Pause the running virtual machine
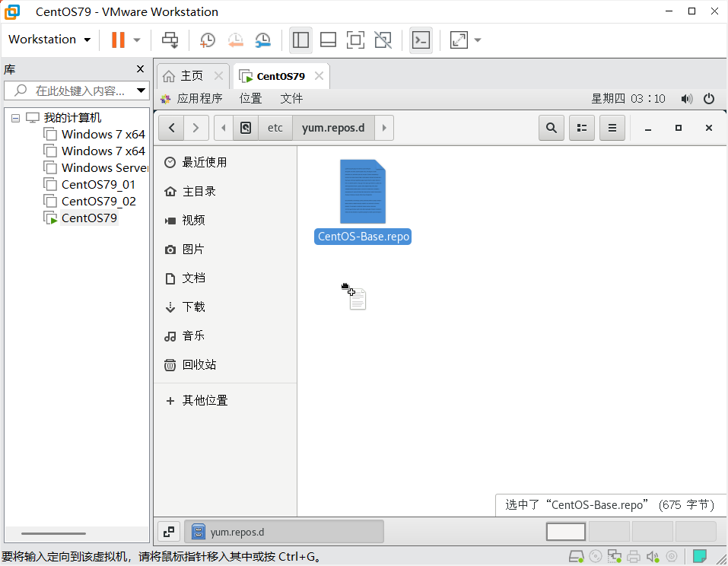The image size is (728, 566). tap(118, 40)
